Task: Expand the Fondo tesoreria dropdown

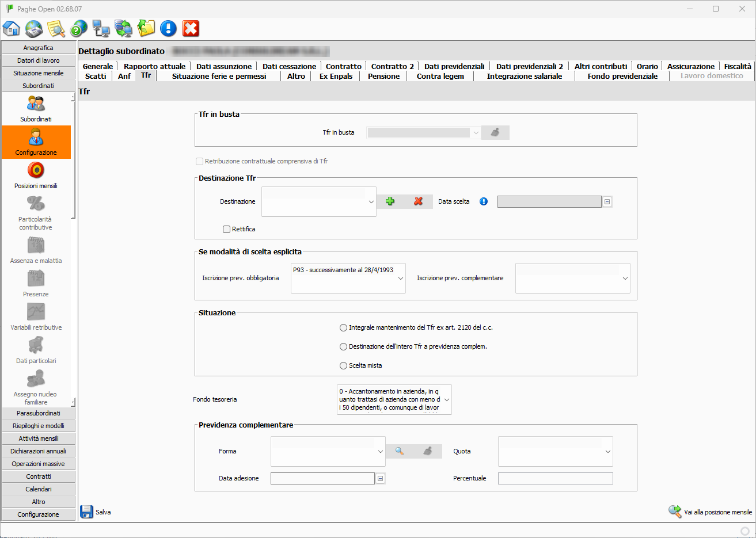Action: click(446, 399)
